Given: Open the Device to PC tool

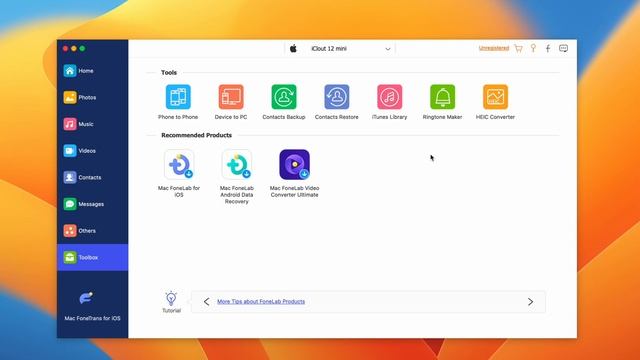Looking at the screenshot, I should pos(231,97).
